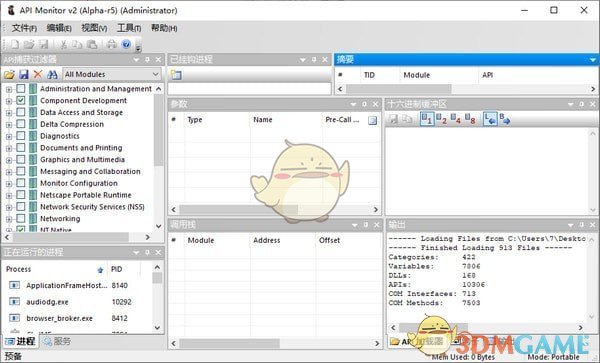The height and width of the screenshot is (363, 600).
Task: Open the toolbar overflow options arrow
Action: tap(139, 47)
